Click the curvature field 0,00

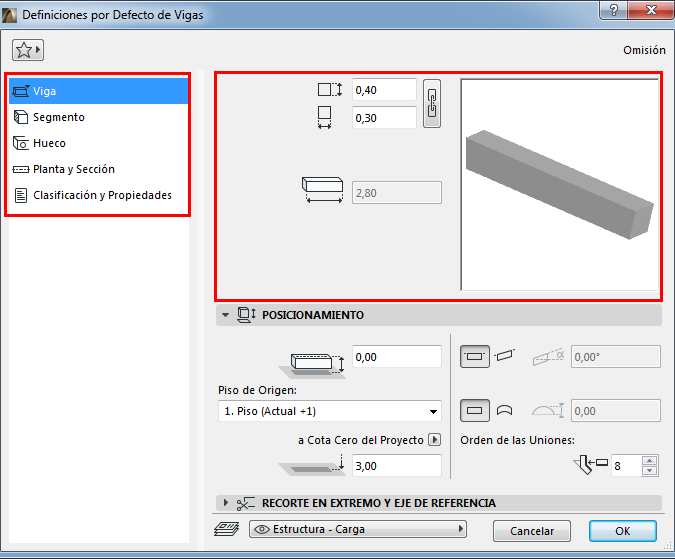[616, 411]
